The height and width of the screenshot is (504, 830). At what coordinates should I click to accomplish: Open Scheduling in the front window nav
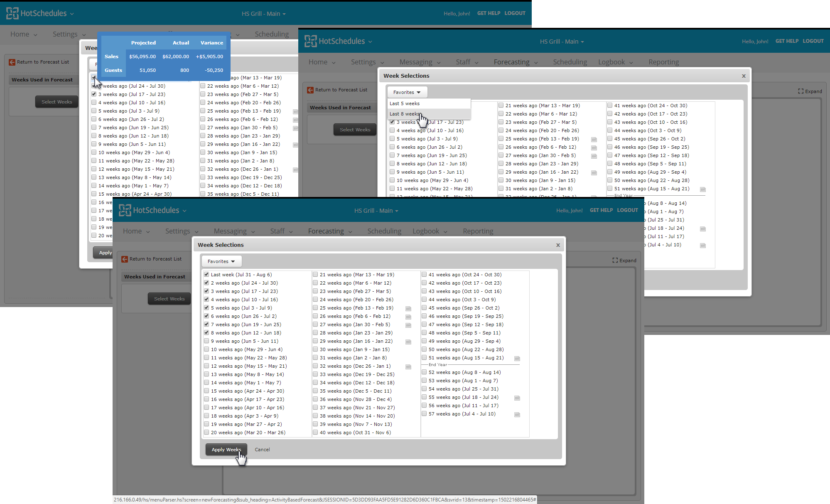coord(384,231)
